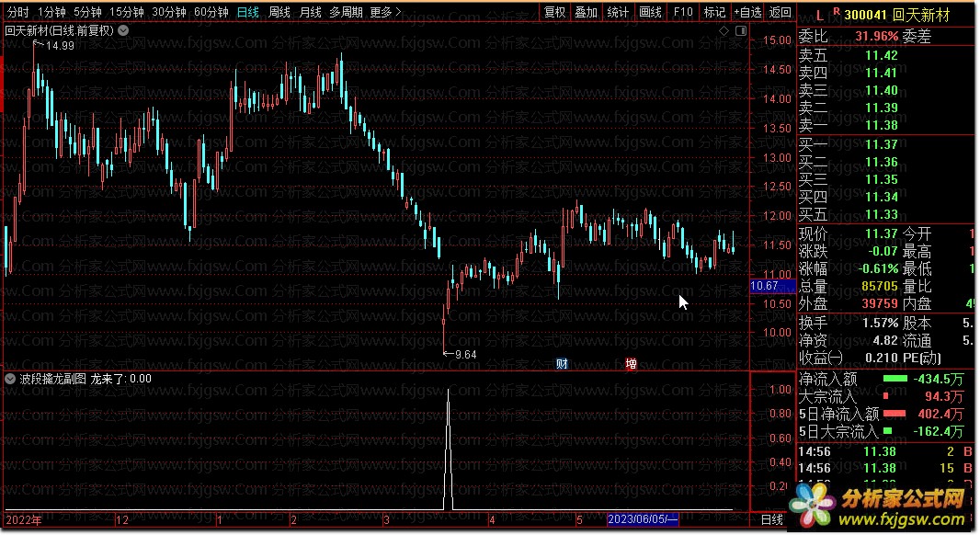Click the 卖五 price 11.42
This screenshot has width=980, height=535.
click(882, 56)
